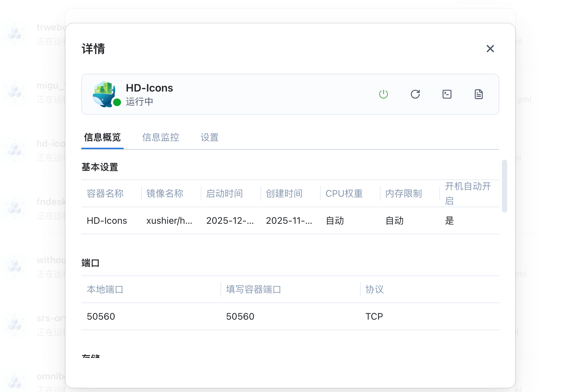Click the truncated image name xushier/h...
The image size is (572, 392).
pos(169,220)
